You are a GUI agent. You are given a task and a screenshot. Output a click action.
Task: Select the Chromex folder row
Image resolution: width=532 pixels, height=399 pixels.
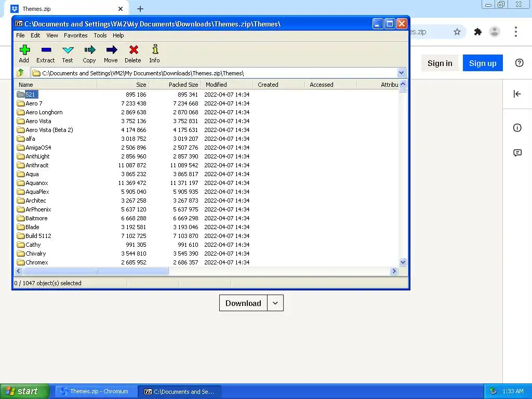click(x=207, y=262)
